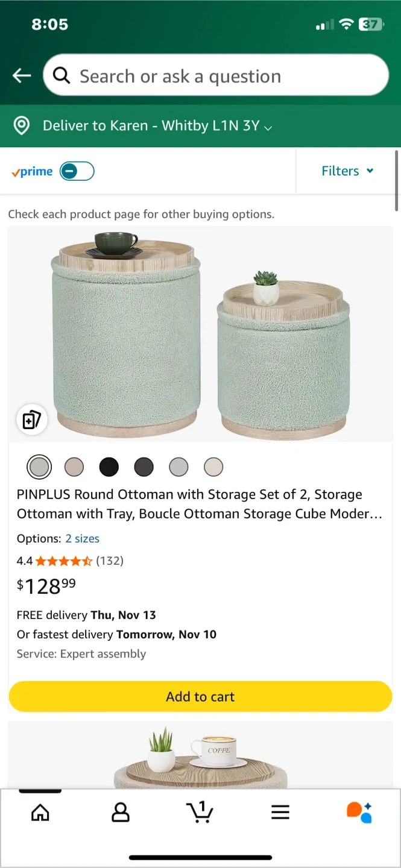Image resolution: width=401 pixels, height=868 pixels.
Task: Open the hamburger menu in bottom bar
Action: coord(280,812)
